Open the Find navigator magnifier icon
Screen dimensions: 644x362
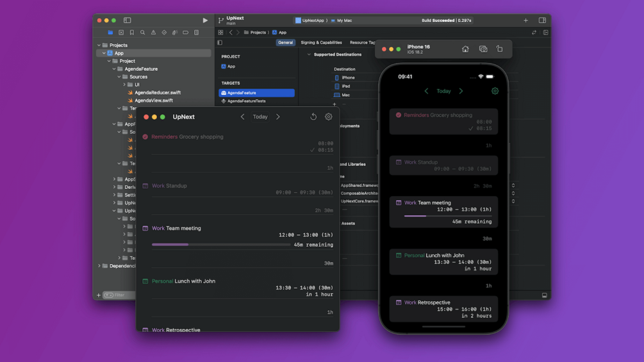(142, 33)
